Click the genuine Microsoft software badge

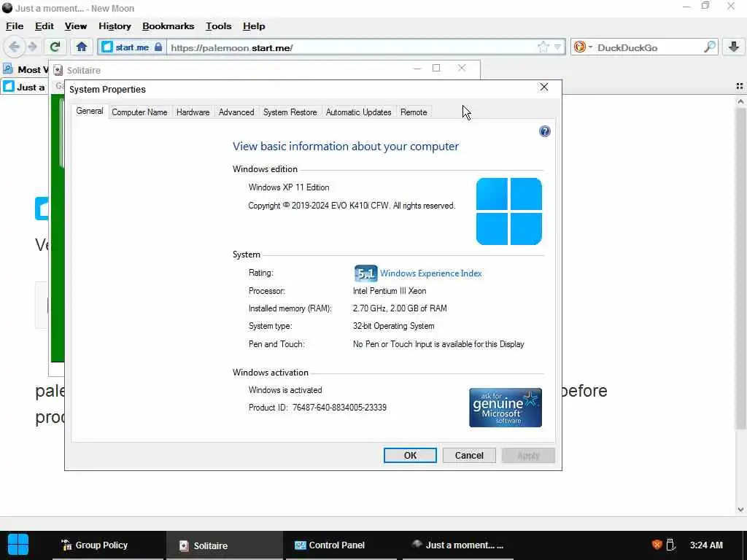(x=505, y=408)
